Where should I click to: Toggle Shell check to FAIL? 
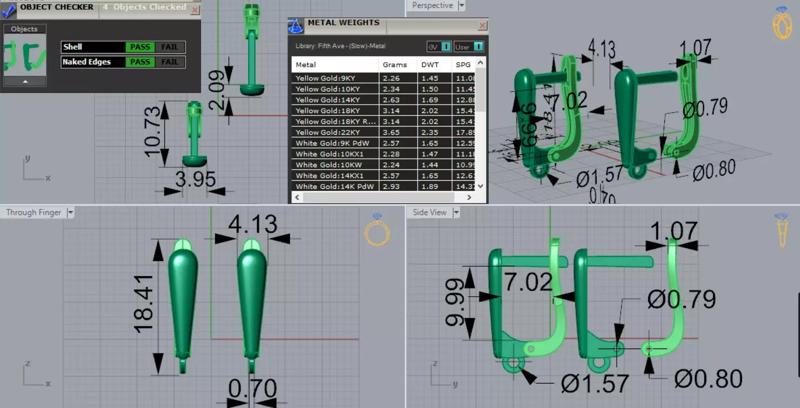click(x=169, y=47)
